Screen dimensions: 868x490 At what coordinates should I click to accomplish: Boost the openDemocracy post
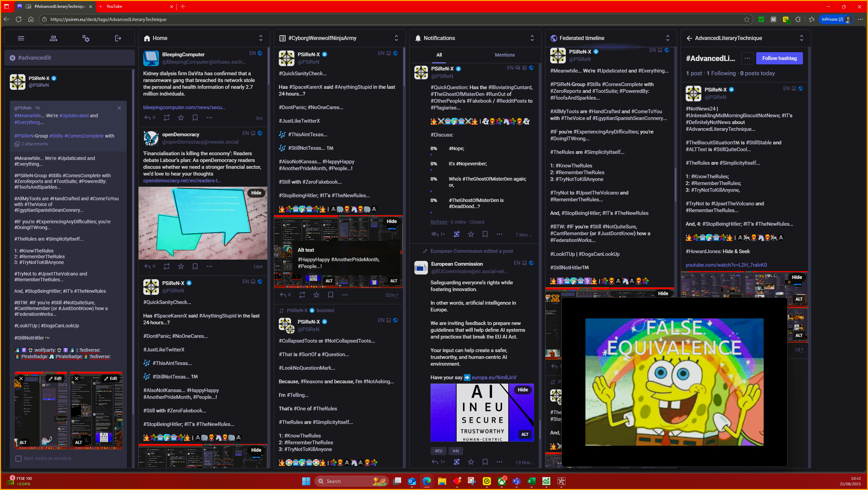click(x=166, y=266)
